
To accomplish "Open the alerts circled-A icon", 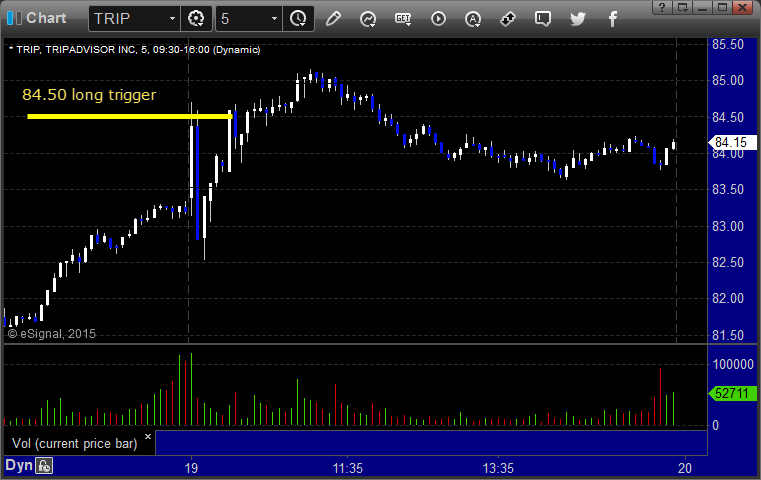I will [x=473, y=19].
